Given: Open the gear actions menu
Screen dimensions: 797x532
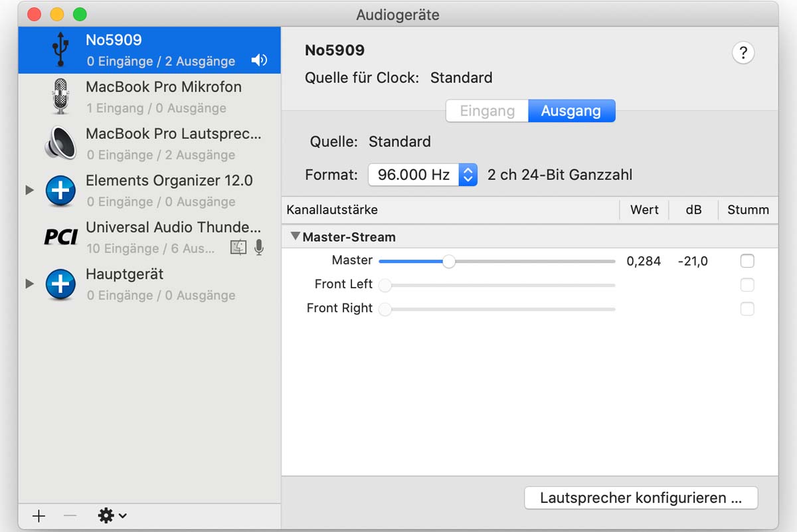Looking at the screenshot, I should [112, 515].
